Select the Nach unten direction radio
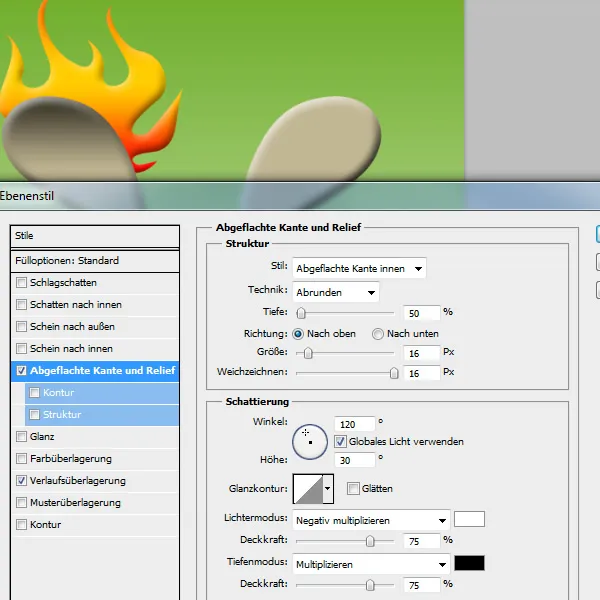Screen dimensions: 600x600 coord(378,334)
